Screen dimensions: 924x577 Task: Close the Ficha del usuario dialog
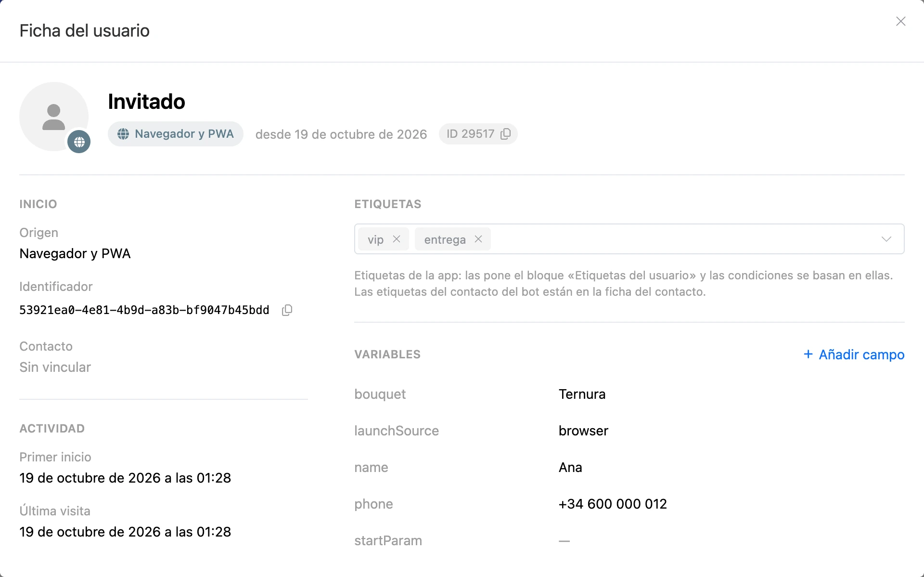[900, 21]
